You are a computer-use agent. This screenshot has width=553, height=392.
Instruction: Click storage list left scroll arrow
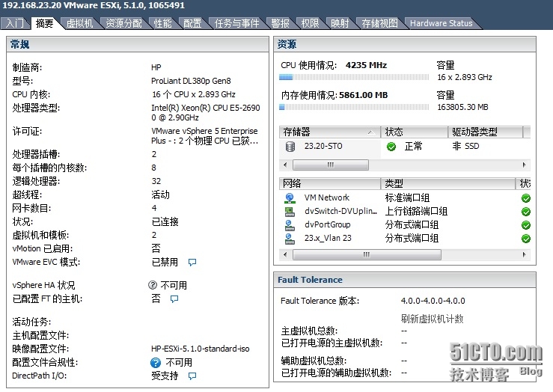[x=285, y=165]
